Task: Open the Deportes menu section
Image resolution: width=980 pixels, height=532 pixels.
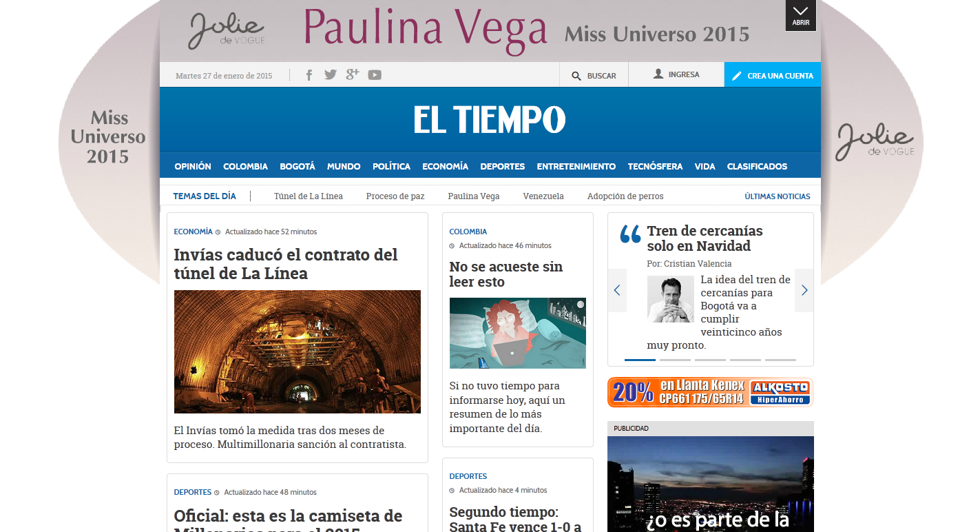Action: [x=503, y=166]
